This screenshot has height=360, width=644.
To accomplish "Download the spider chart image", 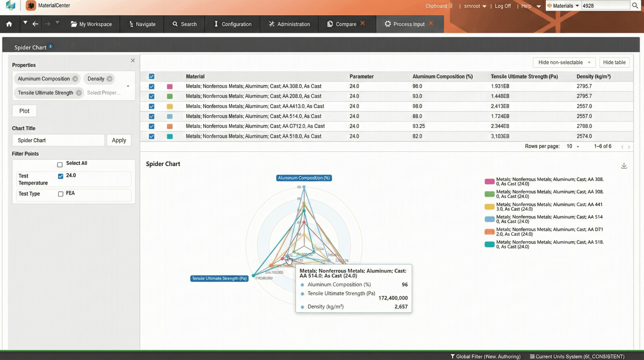I will point(624,166).
